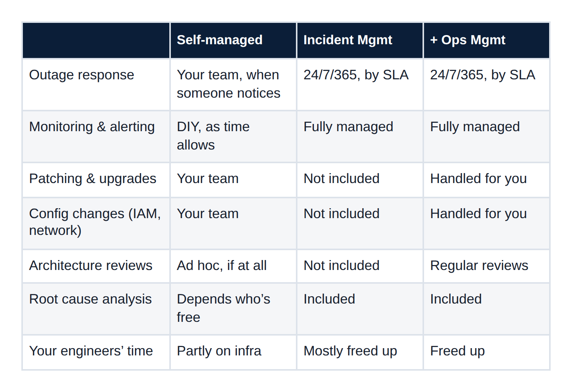Screen dimensions: 572x392
Task: Click 'Handled for you' in Patching row
Action: coord(486,180)
